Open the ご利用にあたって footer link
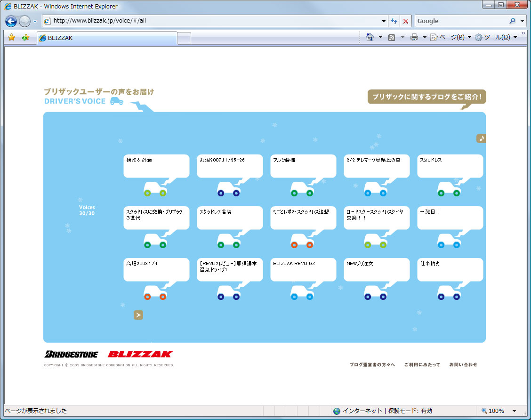Screen dimensions: 531x420 click(x=422, y=365)
